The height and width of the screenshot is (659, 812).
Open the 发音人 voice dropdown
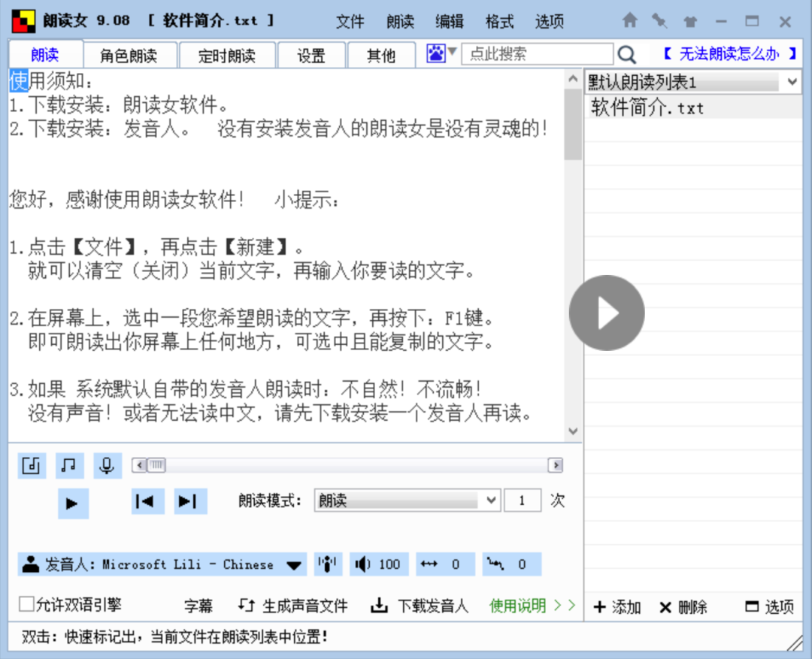pyautogui.click(x=295, y=565)
